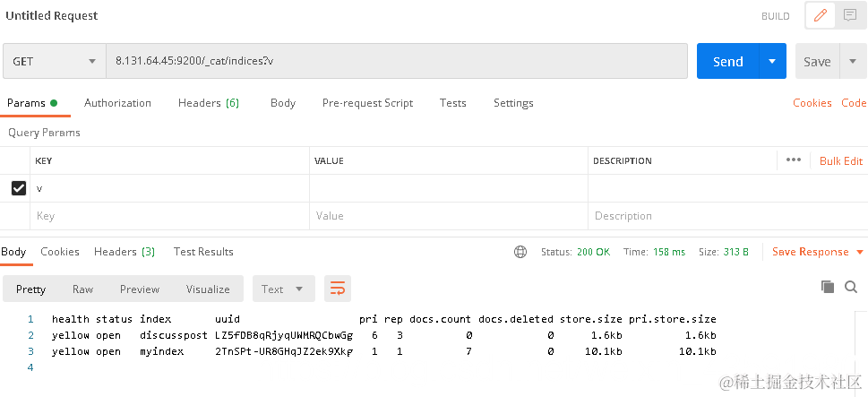
Task: Switch to the Authorization tab
Action: (117, 103)
